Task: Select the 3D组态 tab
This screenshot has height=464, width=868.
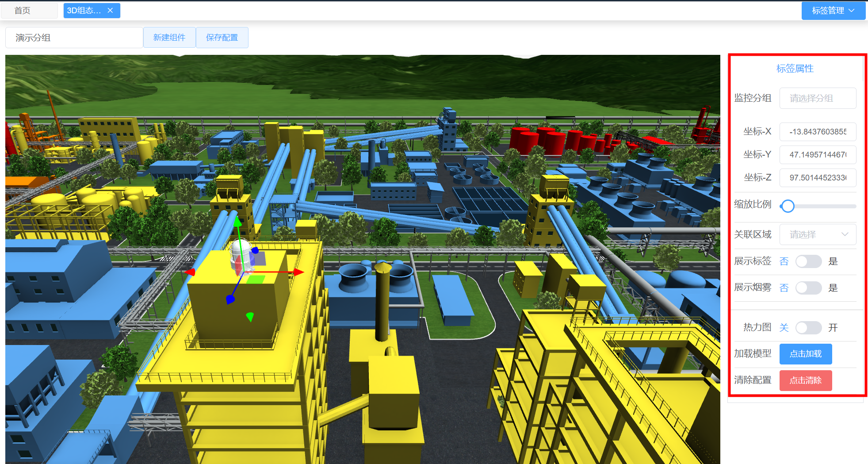Action: (x=84, y=11)
